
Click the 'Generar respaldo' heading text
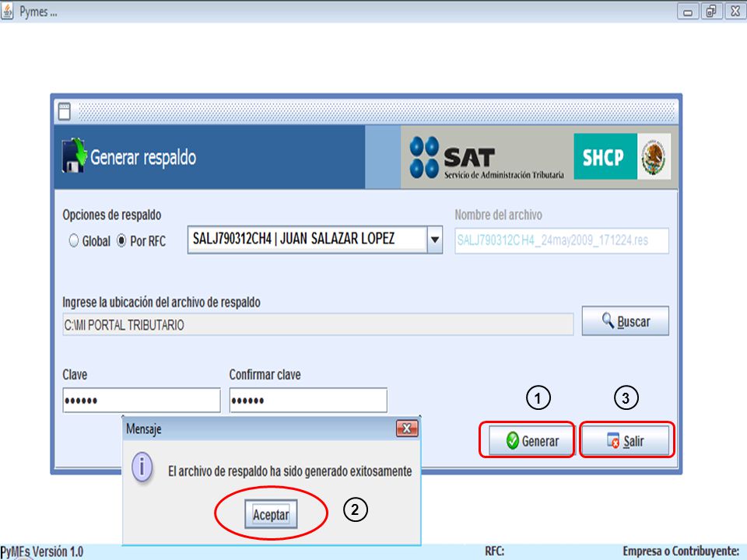[x=143, y=157]
